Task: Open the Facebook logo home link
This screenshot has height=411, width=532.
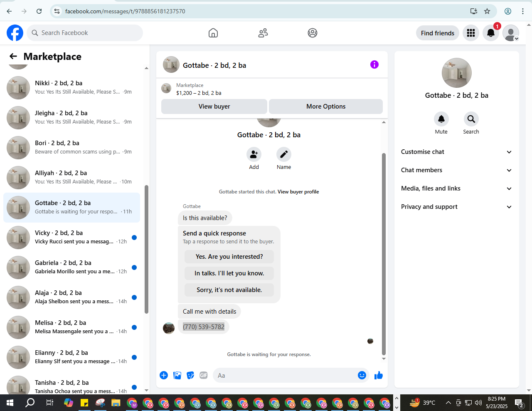Action: (x=15, y=33)
